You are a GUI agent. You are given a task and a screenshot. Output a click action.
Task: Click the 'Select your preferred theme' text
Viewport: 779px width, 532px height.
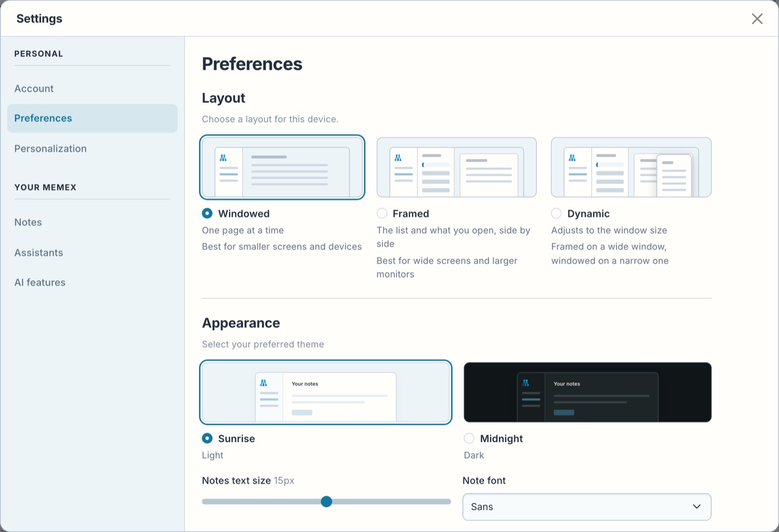click(263, 344)
